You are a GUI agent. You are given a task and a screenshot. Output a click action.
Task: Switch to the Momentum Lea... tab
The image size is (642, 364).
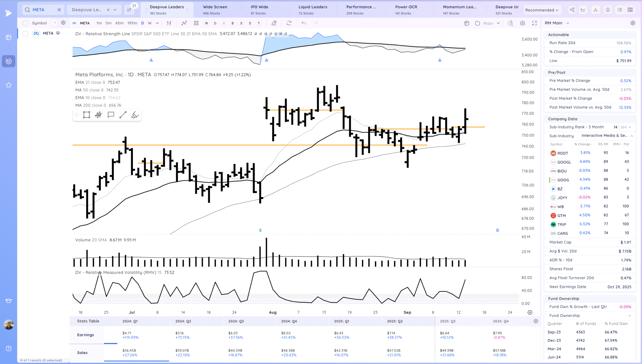[x=459, y=10]
